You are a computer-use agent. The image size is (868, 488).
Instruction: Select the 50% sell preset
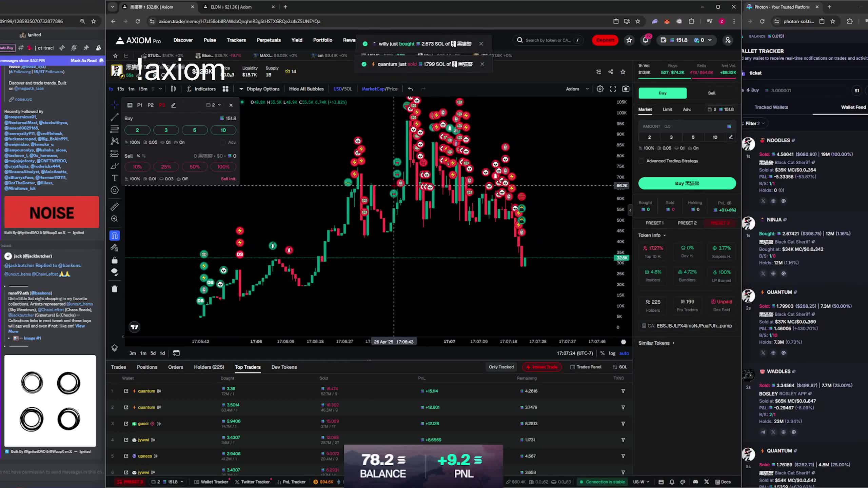(x=195, y=167)
